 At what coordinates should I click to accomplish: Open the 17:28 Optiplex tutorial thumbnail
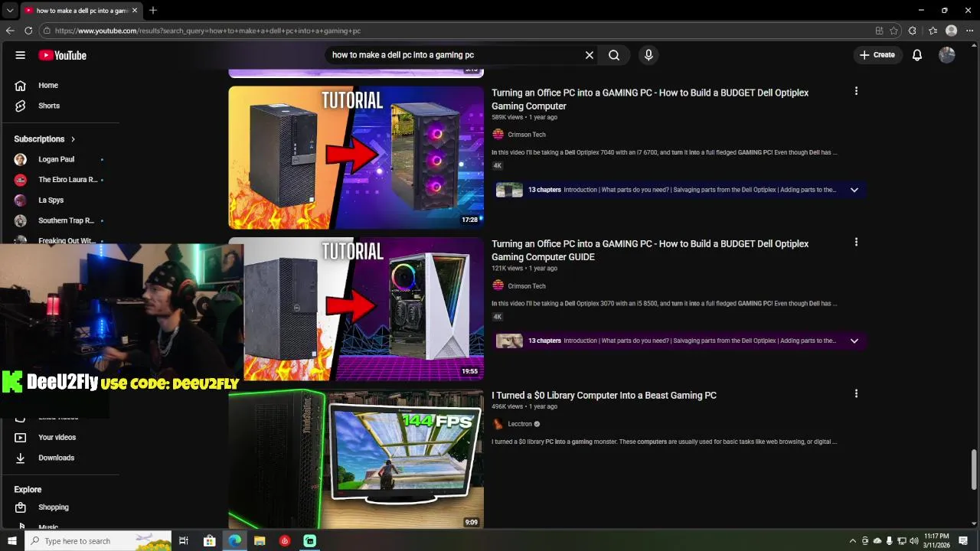356,157
